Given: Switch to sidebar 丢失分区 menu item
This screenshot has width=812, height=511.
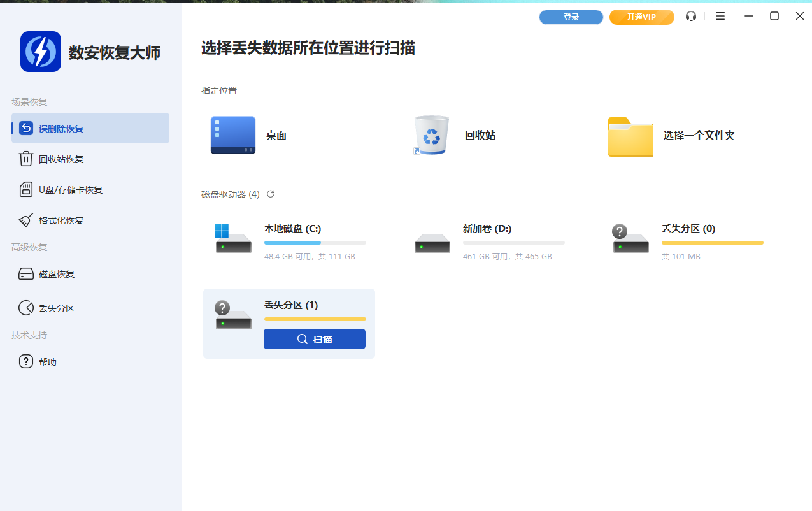Looking at the screenshot, I should click(x=90, y=308).
